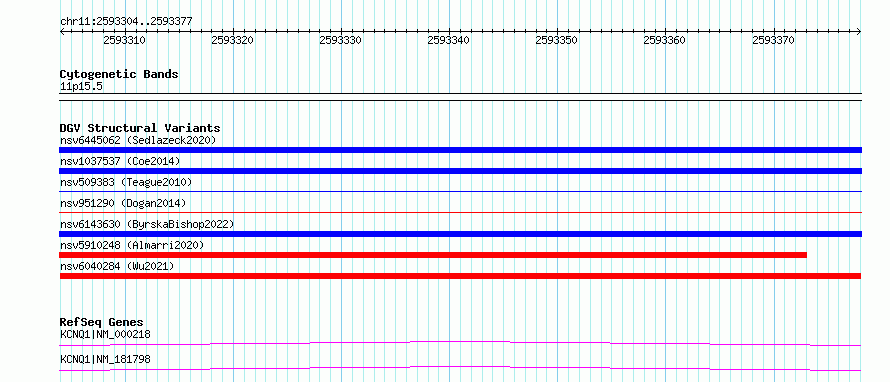Image resolution: width=890 pixels, height=382 pixels.
Task: Open variant label nsv6040284 (Wu2021)
Action: 117,266
